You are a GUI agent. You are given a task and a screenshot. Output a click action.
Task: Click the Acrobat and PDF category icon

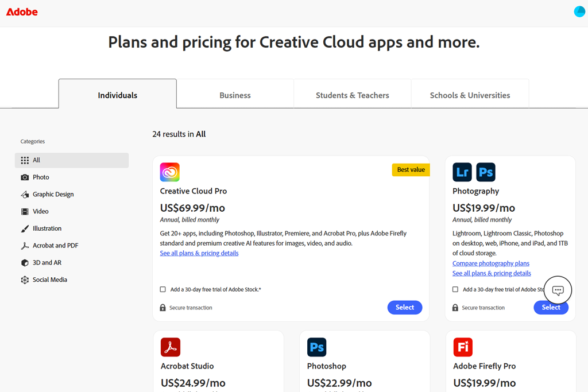click(x=25, y=246)
